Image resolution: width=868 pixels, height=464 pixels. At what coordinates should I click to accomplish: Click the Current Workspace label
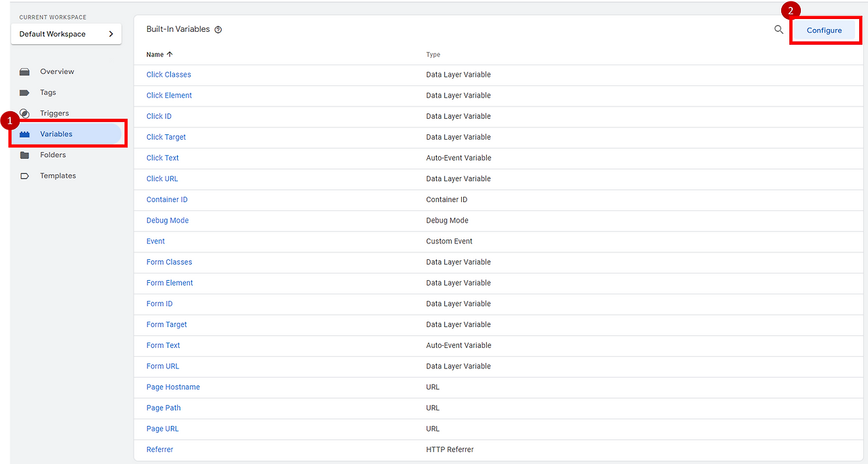[53, 17]
